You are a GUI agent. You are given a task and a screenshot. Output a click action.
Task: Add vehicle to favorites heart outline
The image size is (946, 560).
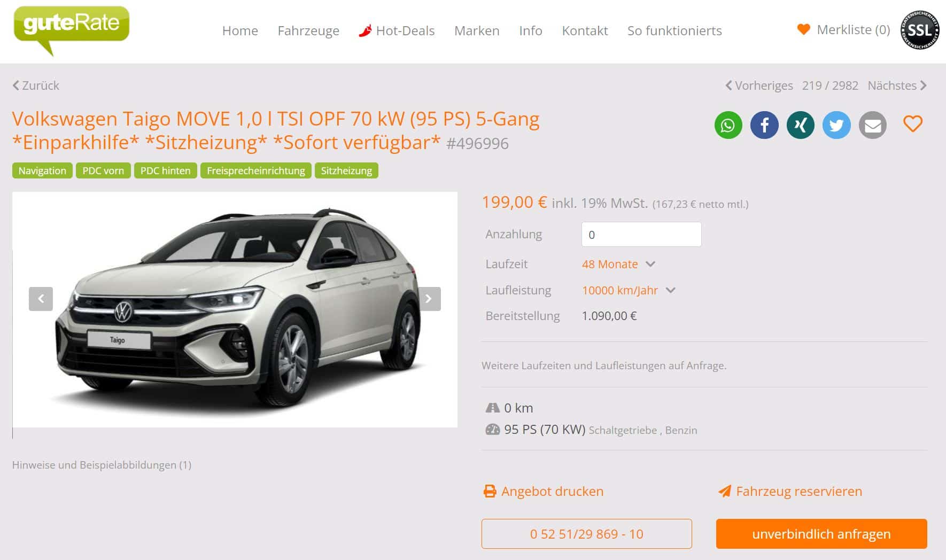point(913,124)
